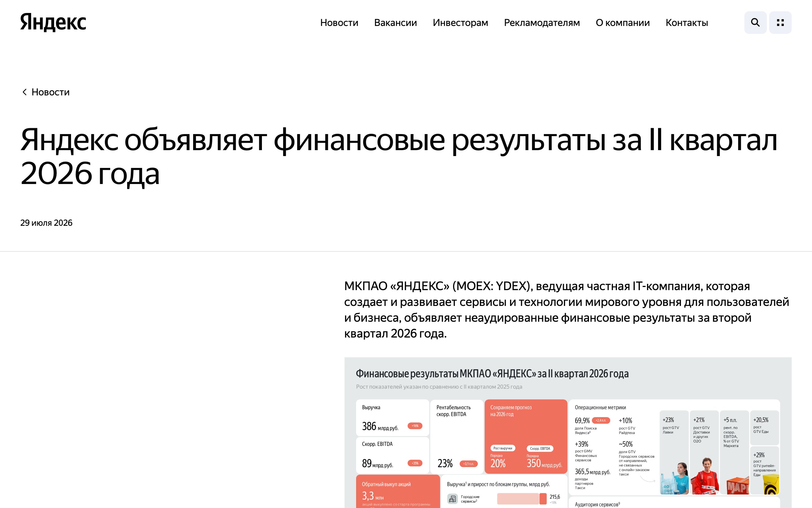Open the Рекламодателям menu item
This screenshot has height=508, width=812.
(542, 23)
